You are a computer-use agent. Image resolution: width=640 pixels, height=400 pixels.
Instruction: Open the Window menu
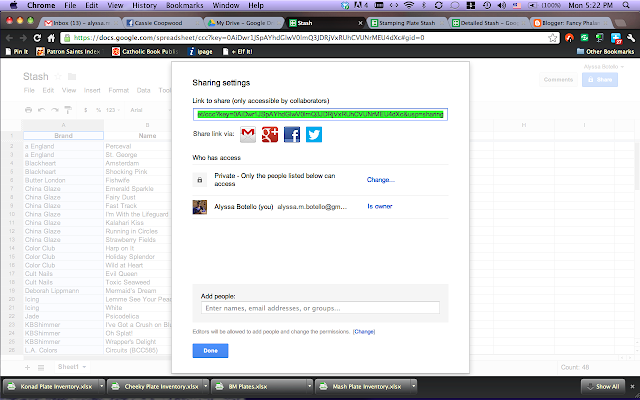click(x=226, y=5)
